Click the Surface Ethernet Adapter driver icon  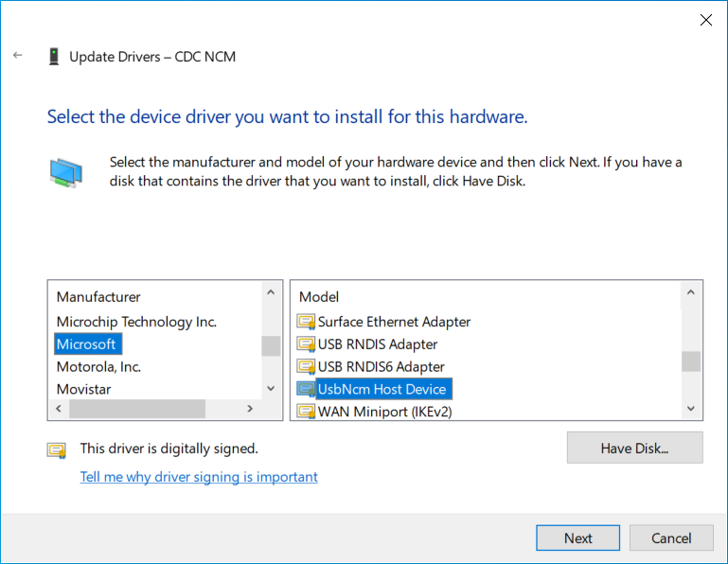click(x=306, y=322)
